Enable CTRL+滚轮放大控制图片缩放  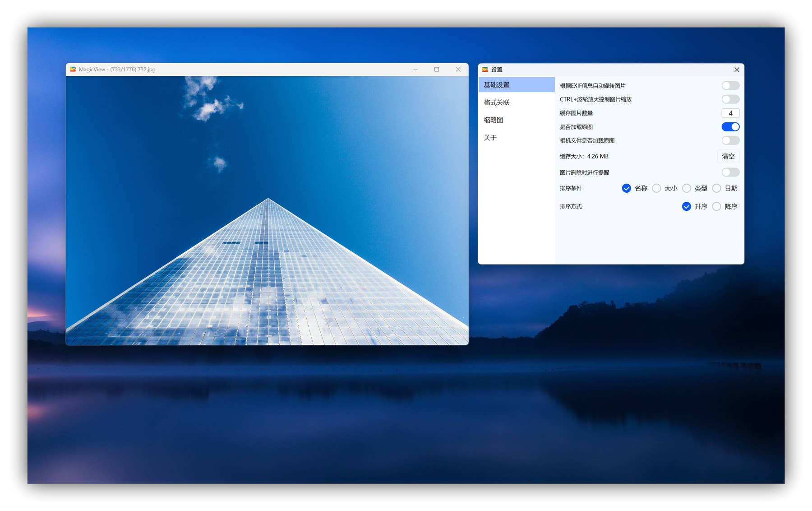(730, 99)
